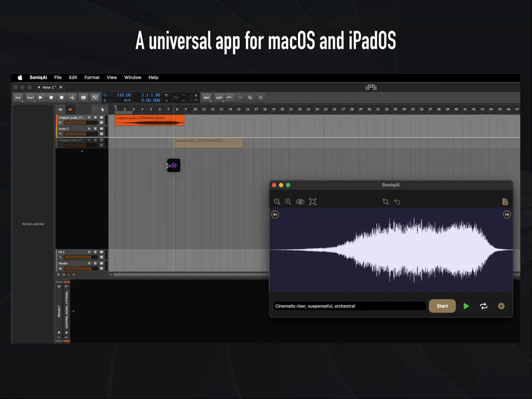Click the 1.1.1.00 position display
532x399 pixels.
151,95
